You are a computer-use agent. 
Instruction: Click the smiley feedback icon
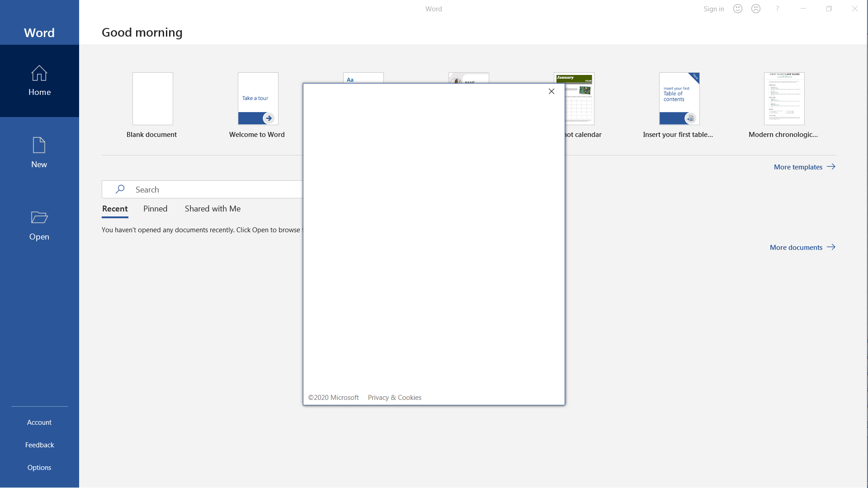(738, 8)
